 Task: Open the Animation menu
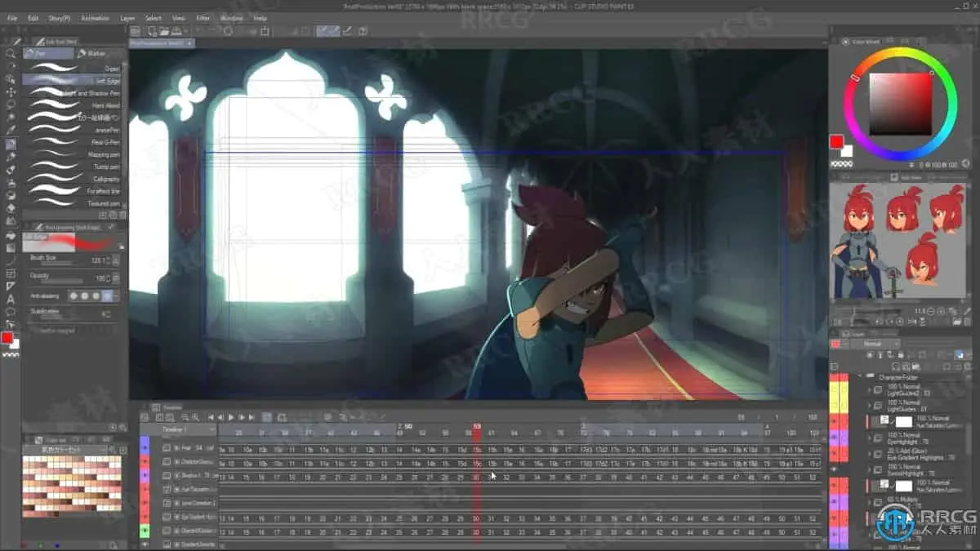95,17
